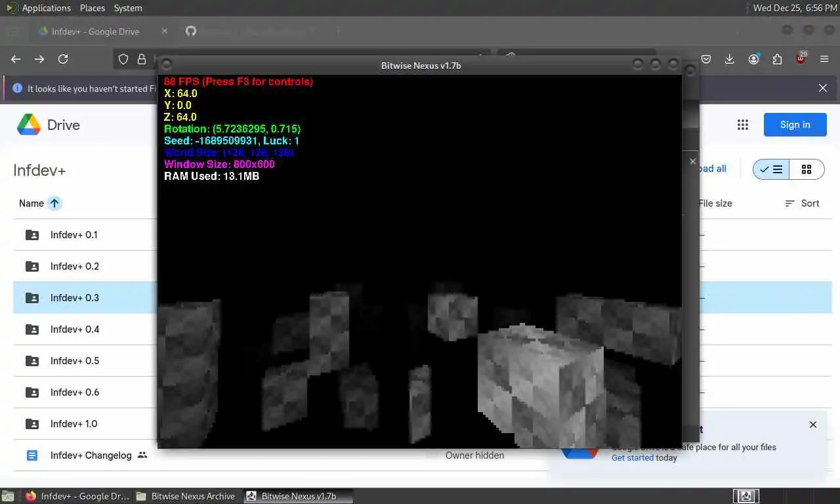Viewport: 840px width, 504px height.
Task: Click the Bitwise Nexus v1.7b title bar
Action: pyautogui.click(x=421, y=66)
